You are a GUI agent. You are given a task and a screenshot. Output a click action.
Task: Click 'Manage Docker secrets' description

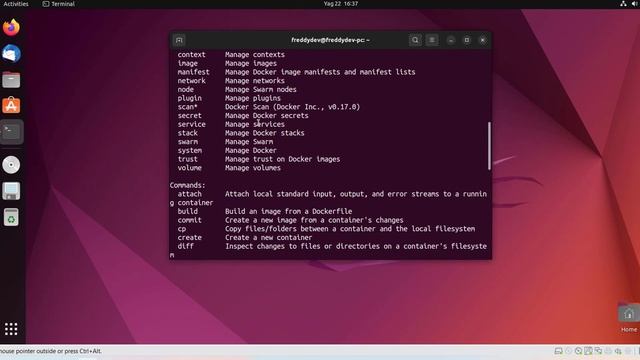(267, 116)
